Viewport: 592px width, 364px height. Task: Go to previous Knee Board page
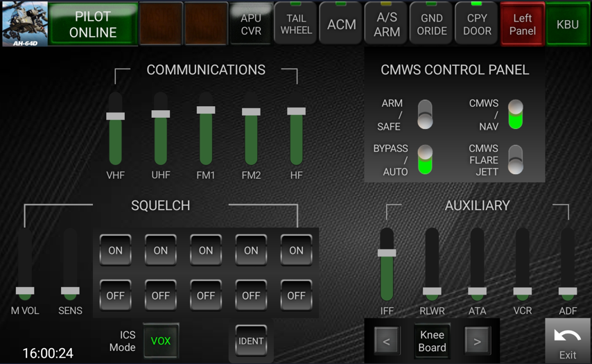(x=387, y=341)
